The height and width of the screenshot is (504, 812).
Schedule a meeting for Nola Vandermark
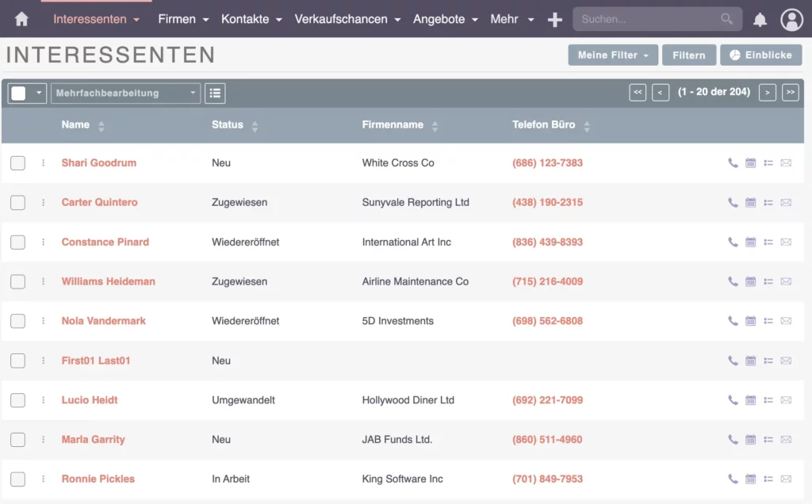click(750, 321)
